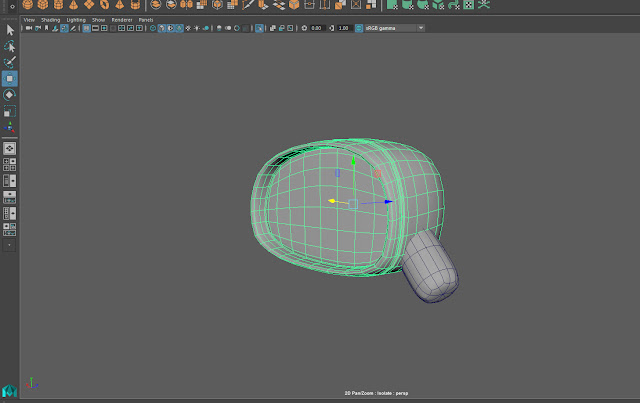Select the arrow Select tool
The image size is (640, 403).
(x=10, y=30)
